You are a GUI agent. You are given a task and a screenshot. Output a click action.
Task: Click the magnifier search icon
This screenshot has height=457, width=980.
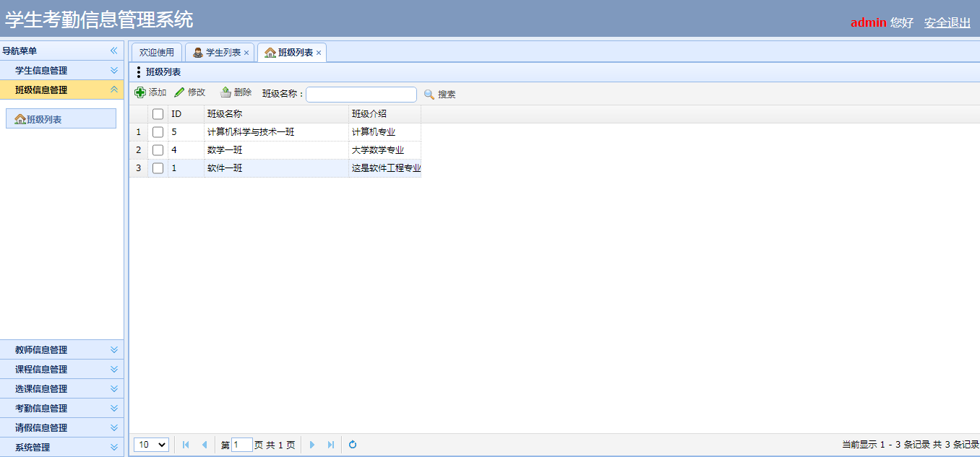click(x=429, y=95)
